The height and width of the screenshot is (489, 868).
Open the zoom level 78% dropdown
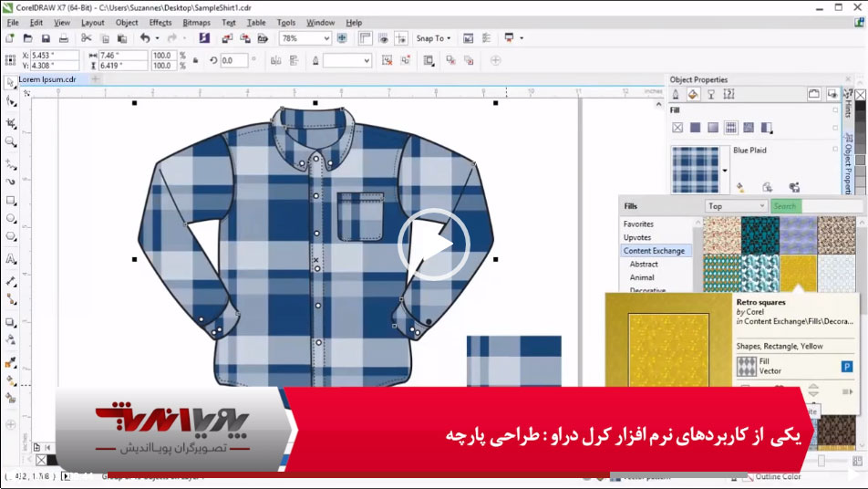click(x=326, y=38)
